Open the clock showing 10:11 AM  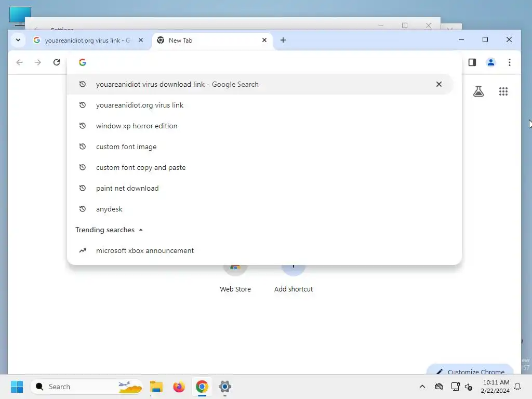point(495,387)
